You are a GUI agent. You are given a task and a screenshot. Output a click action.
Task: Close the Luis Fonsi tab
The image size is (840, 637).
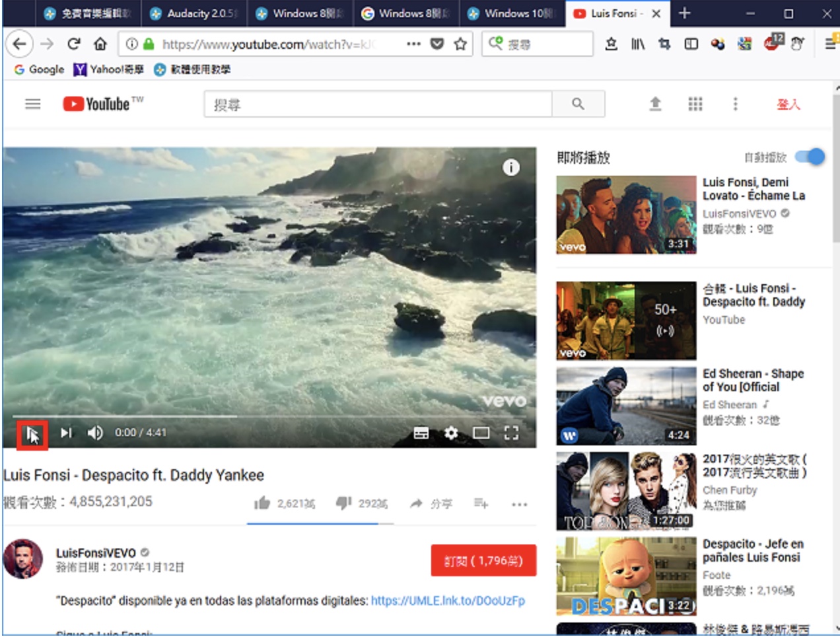pyautogui.click(x=656, y=13)
